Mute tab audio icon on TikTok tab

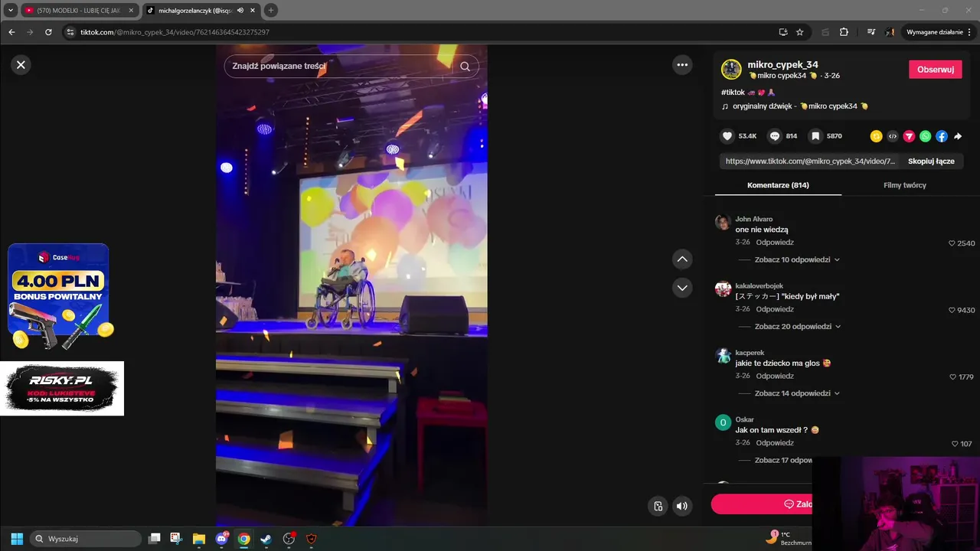pos(240,11)
